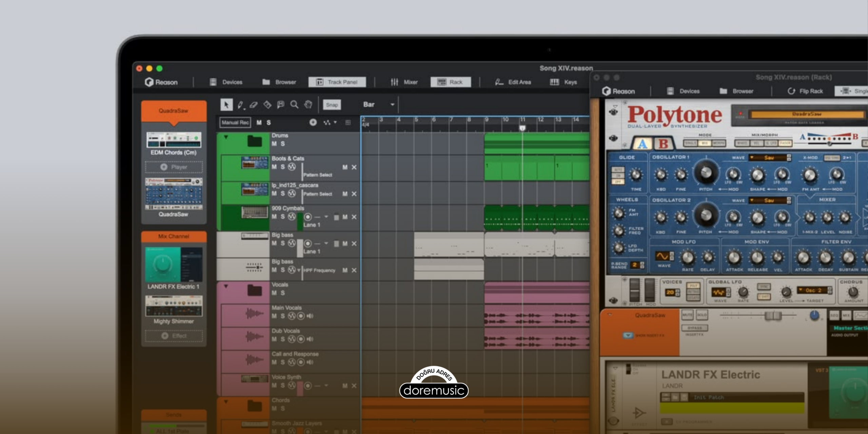This screenshot has width=868, height=434.
Task: Toggle Snap on the toolbar
Action: pos(332,105)
